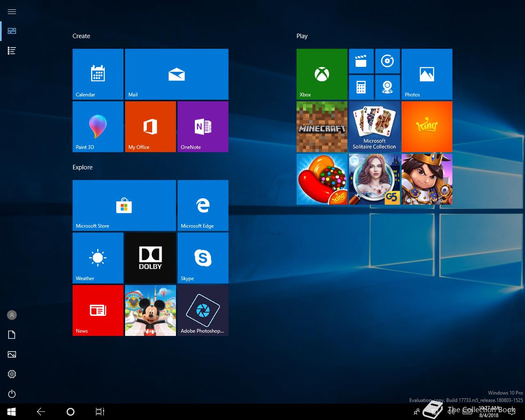Image resolution: width=525 pixels, height=420 pixels.
Task: Open the Weather tile
Action: point(98,258)
